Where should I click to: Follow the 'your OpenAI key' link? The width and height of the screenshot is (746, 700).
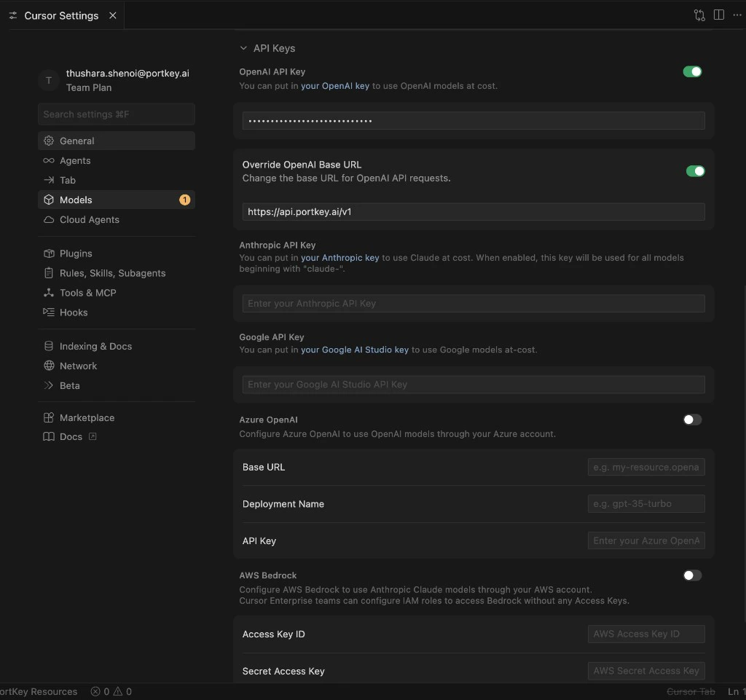tap(335, 86)
